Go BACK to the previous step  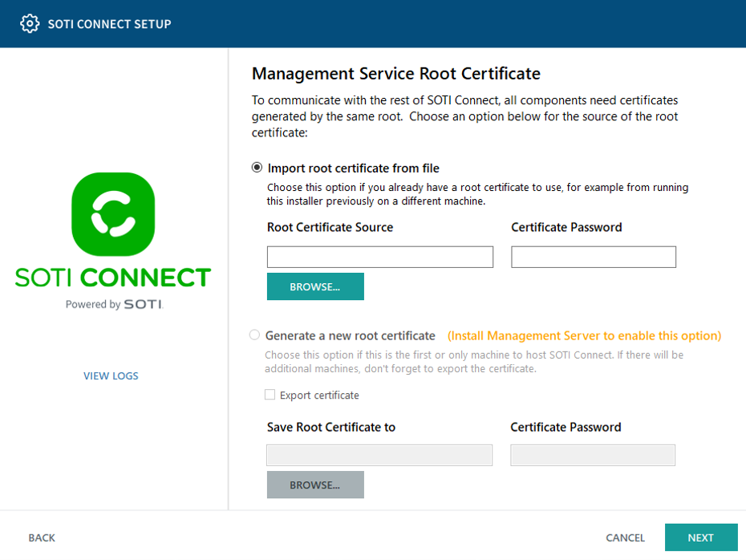[x=42, y=538]
